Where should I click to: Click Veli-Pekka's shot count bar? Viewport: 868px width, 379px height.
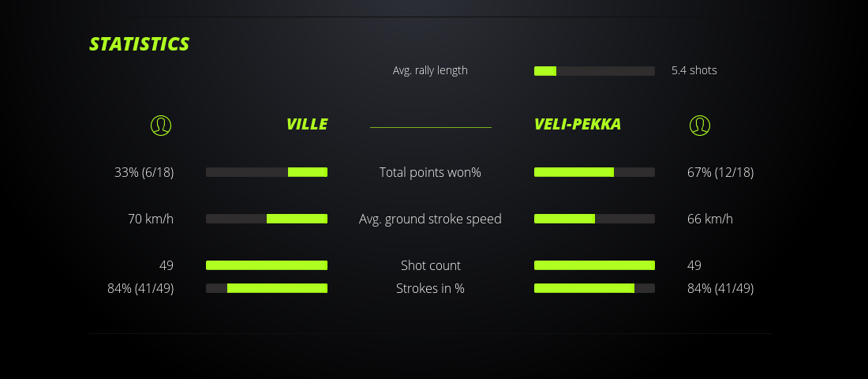594,265
